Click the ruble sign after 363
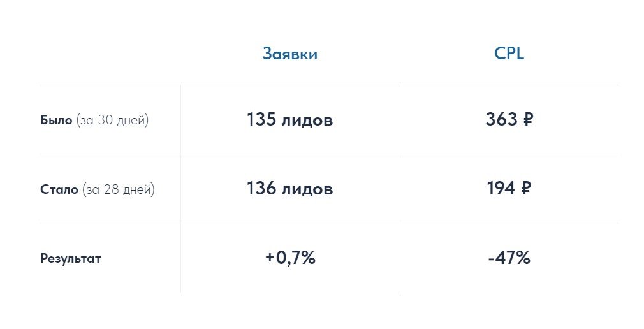Image resolution: width=644 pixels, height=329 pixels. [x=526, y=120]
